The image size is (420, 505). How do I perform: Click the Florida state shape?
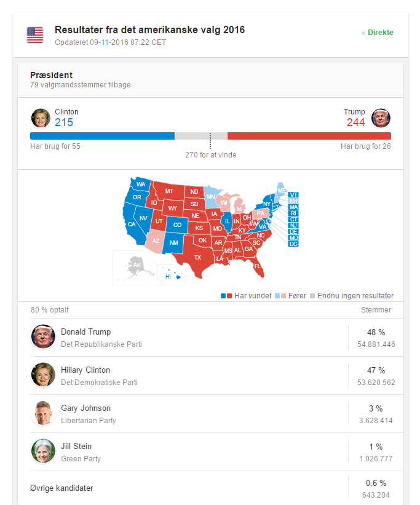tap(257, 266)
